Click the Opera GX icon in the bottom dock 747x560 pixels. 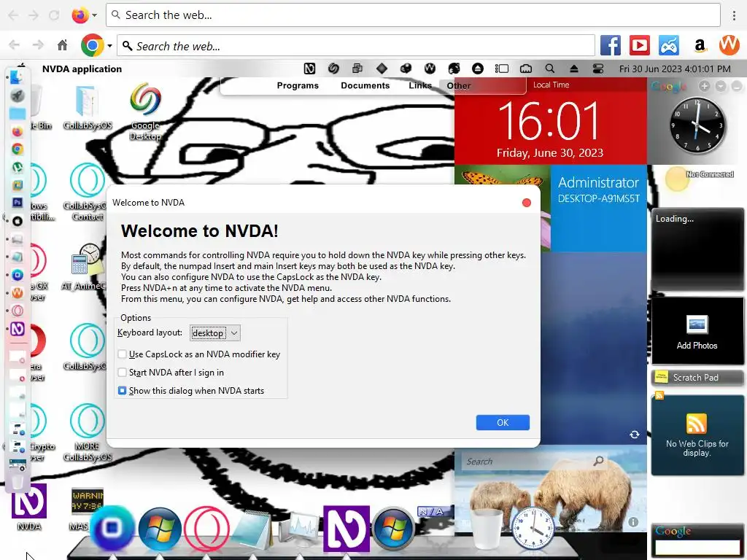click(206, 529)
